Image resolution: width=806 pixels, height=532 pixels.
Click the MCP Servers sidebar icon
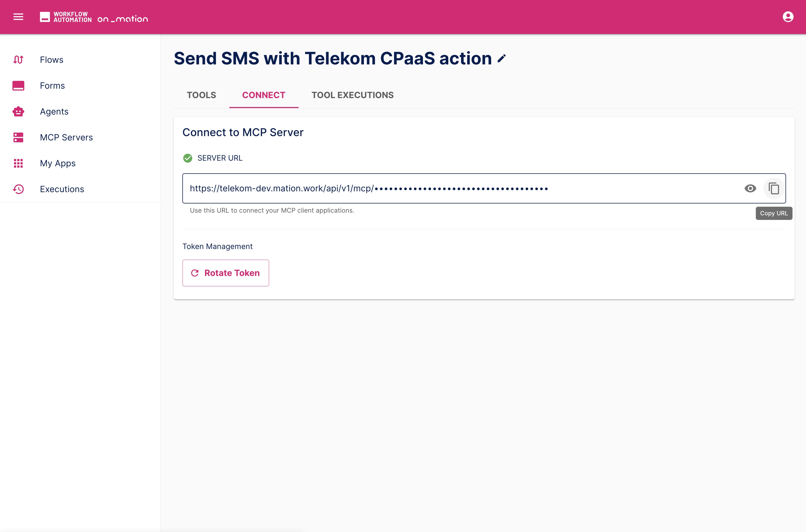[x=18, y=137]
